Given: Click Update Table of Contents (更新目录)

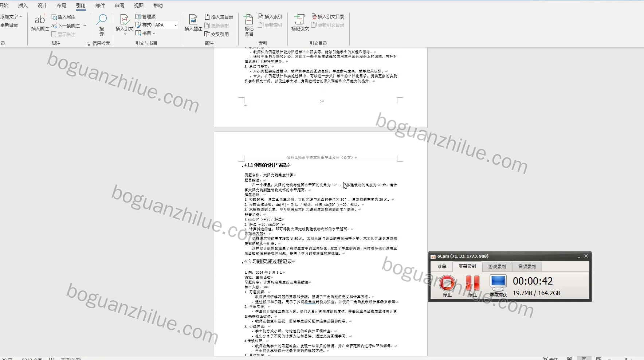Looking at the screenshot, I should pos(9,25).
